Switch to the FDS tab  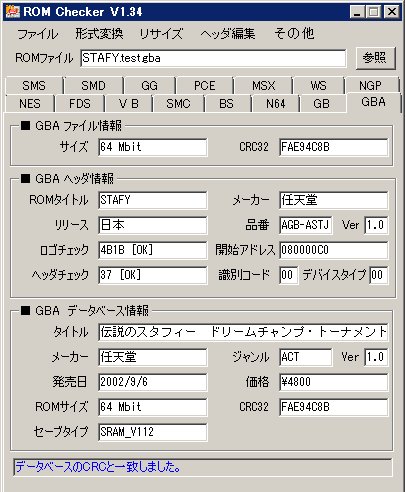pyautogui.click(x=80, y=104)
